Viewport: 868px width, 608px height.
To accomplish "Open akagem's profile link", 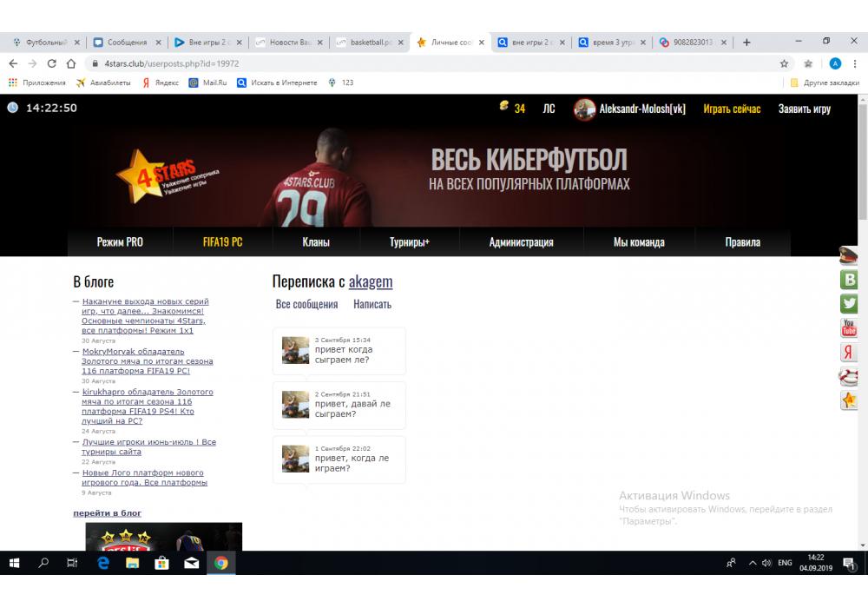I will (x=371, y=282).
